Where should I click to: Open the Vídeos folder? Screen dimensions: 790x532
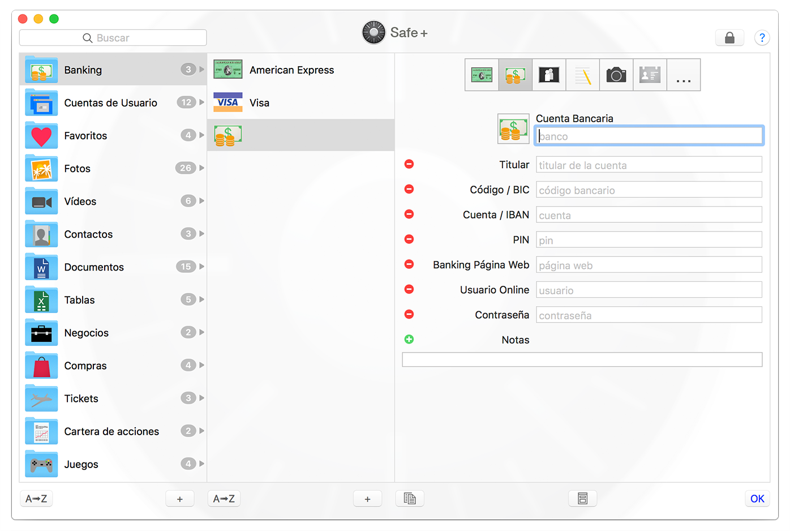point(113,201)
